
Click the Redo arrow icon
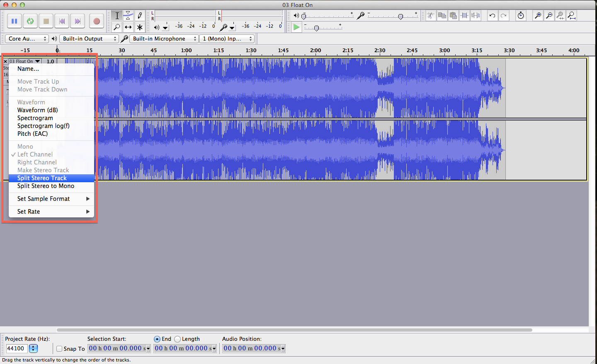(503, 16)
